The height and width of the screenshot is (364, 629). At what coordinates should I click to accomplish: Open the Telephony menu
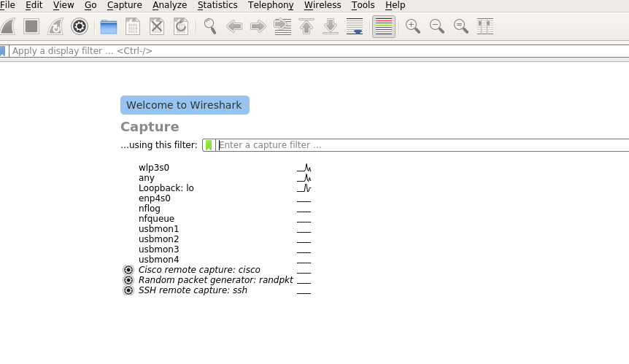(271, 5)
